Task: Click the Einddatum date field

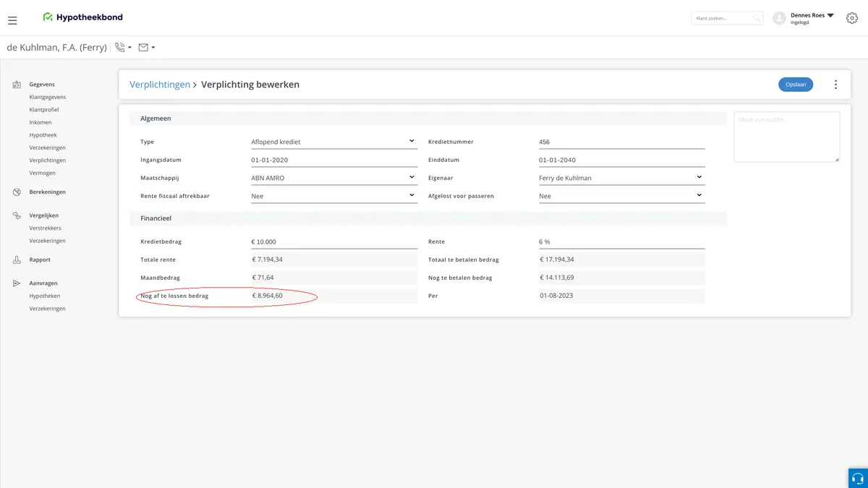Action: point(621,160)
